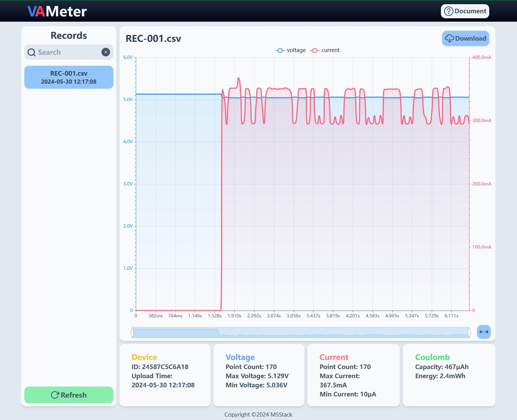The width and height of the screenshot is (517, 420).
Task: Click the middle of the zoom range bar
Action: (x=301, y=333)
